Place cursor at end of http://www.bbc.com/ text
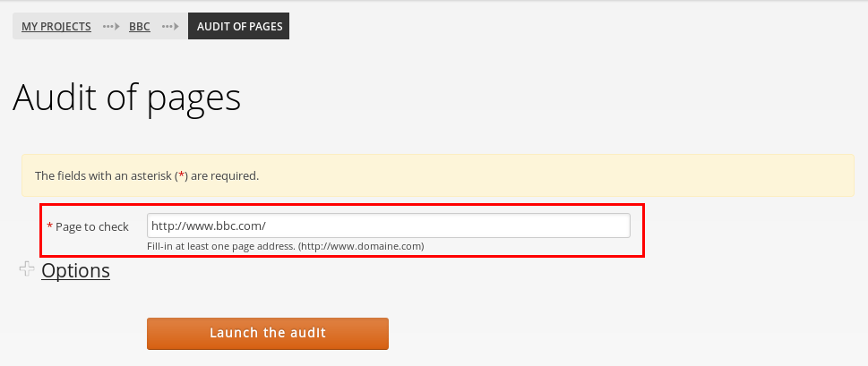The height and width of the screenshot is (366, 868). (x=267, y=226)
